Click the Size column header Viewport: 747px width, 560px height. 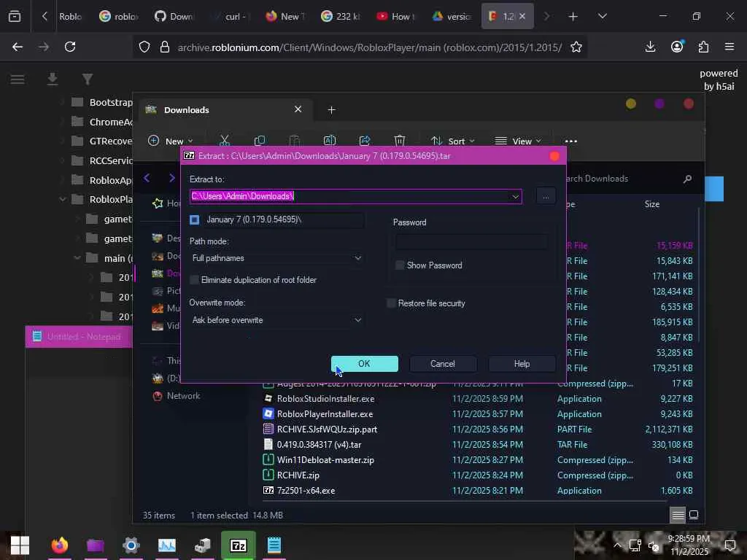pos(651,204)
